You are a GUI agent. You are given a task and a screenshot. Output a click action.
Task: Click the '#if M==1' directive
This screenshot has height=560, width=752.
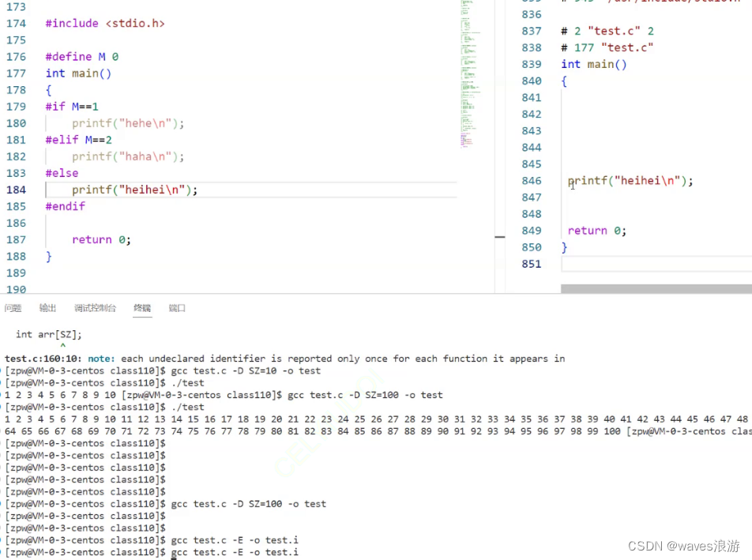pyautogui.click(x=72, y=107)
